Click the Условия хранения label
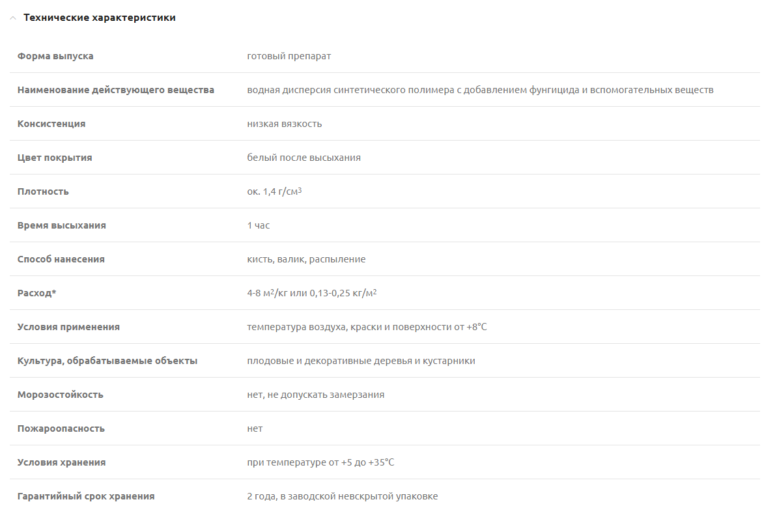Image resolution: width=764 pixels, height=532 pixels. [x=61, y=462]
